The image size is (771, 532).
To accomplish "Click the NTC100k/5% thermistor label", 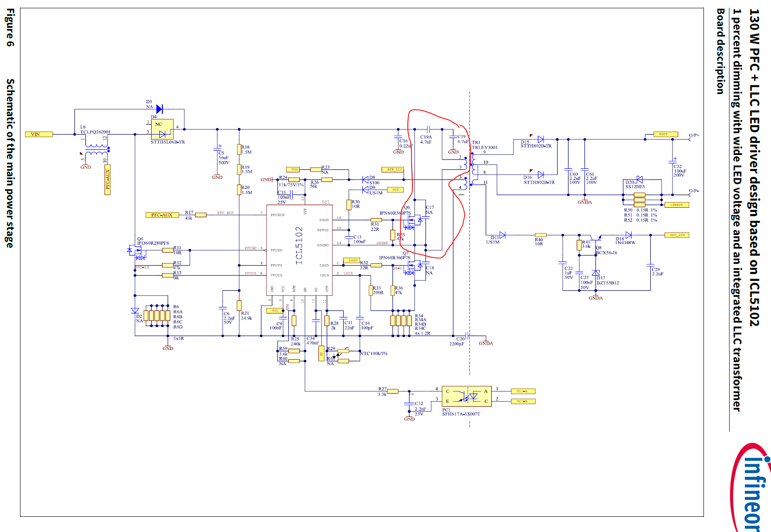I will [374, 354].
